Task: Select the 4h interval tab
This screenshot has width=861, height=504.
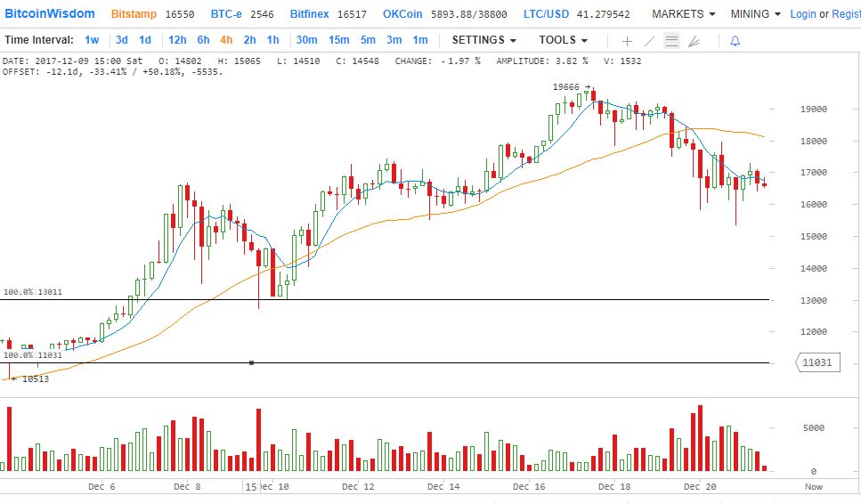Action: point(226,40)
